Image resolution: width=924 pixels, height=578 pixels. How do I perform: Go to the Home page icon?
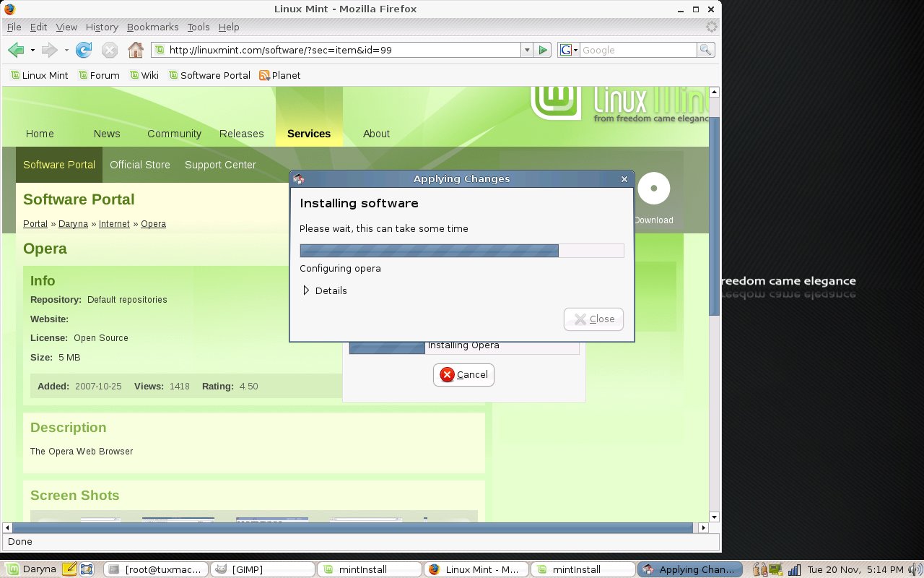tap(135, 50)
